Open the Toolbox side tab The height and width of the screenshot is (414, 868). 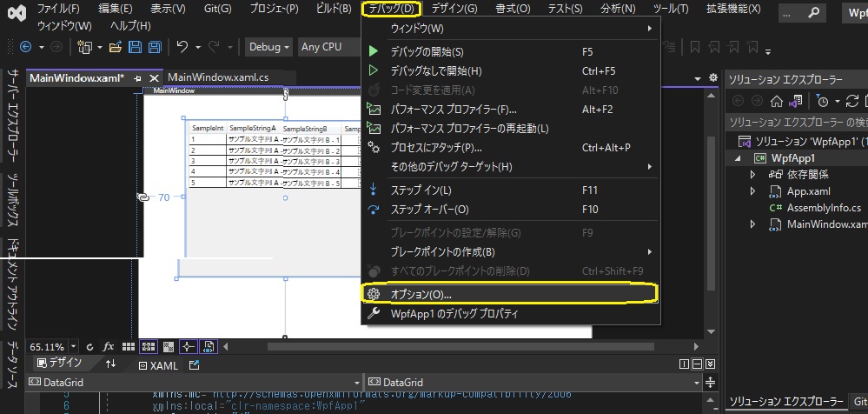15,200
